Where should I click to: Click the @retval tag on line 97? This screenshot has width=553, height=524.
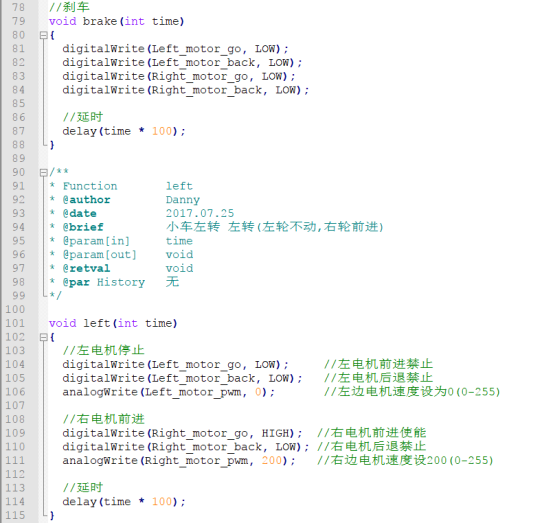click(x=86, y=268)
